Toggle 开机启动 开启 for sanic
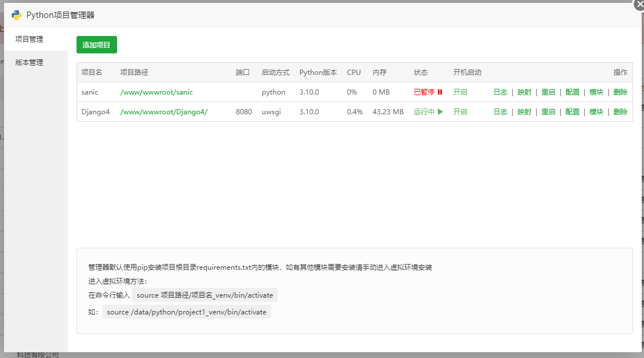644x358 pixels. (460, 92)
